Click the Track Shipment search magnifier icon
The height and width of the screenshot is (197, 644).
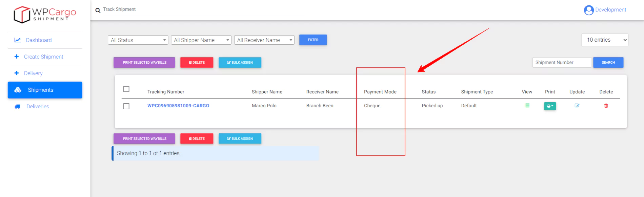click(x=98, y=10)
